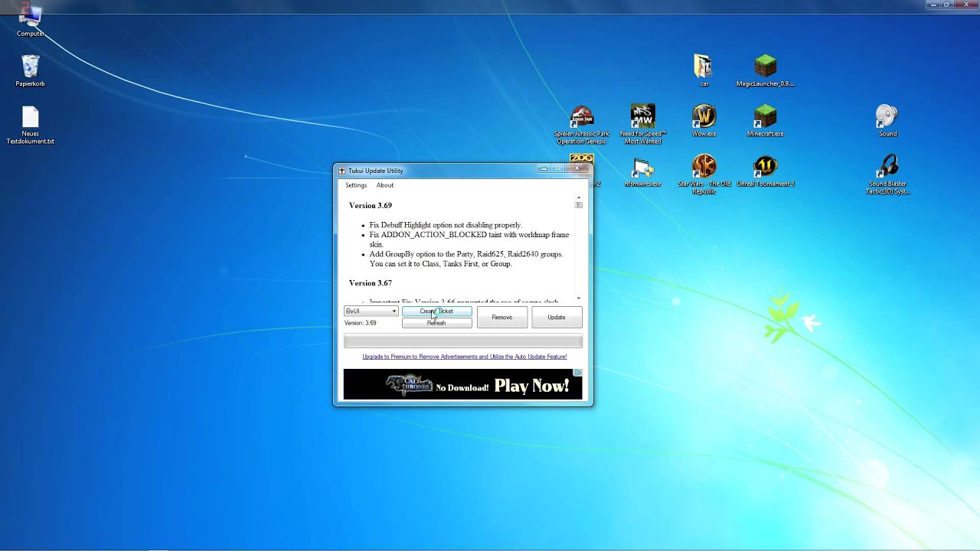The width and height of the screenshot is (980, 551).
Task: Click the Create Ticket button
Action: tap(437, 311)
